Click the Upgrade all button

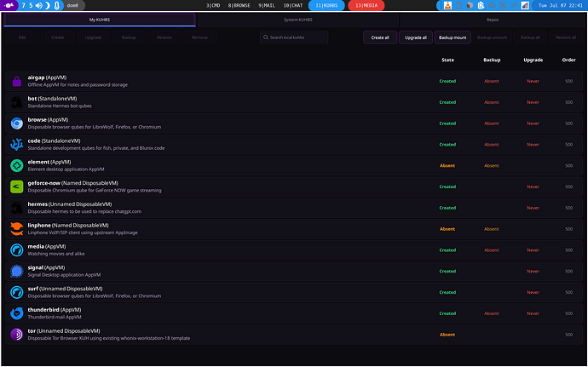416,37
